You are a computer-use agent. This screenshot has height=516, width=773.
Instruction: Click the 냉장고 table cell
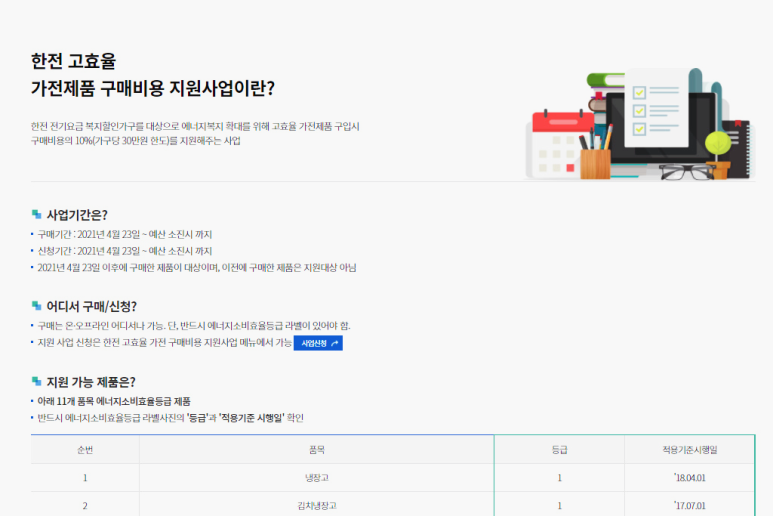[316, 478]
